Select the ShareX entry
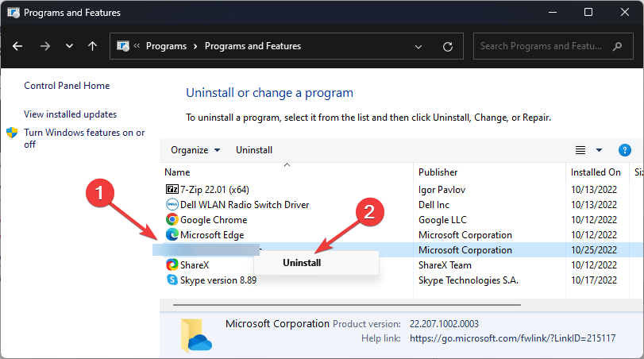The image size is (644, 359). [x=195, y=265]
